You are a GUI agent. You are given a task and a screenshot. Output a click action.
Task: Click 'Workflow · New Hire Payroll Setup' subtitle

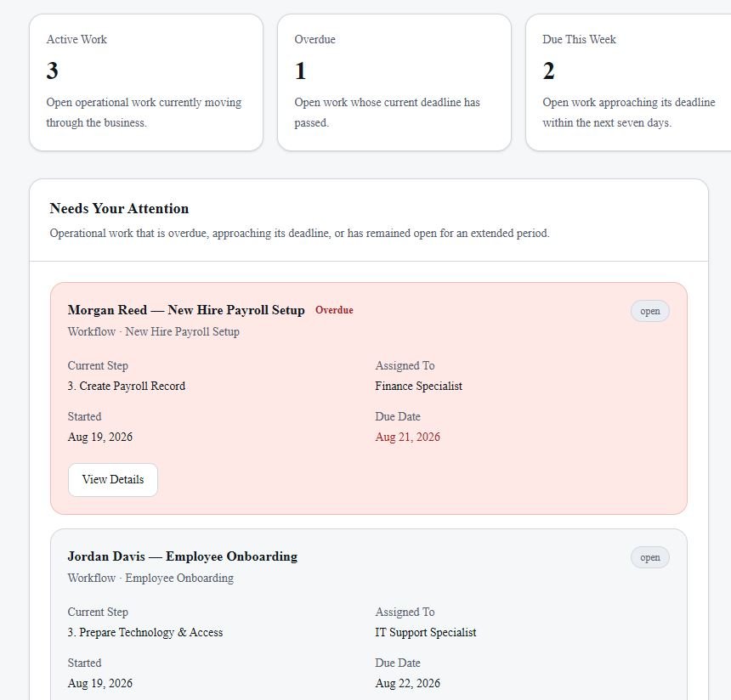coord(153,331)
